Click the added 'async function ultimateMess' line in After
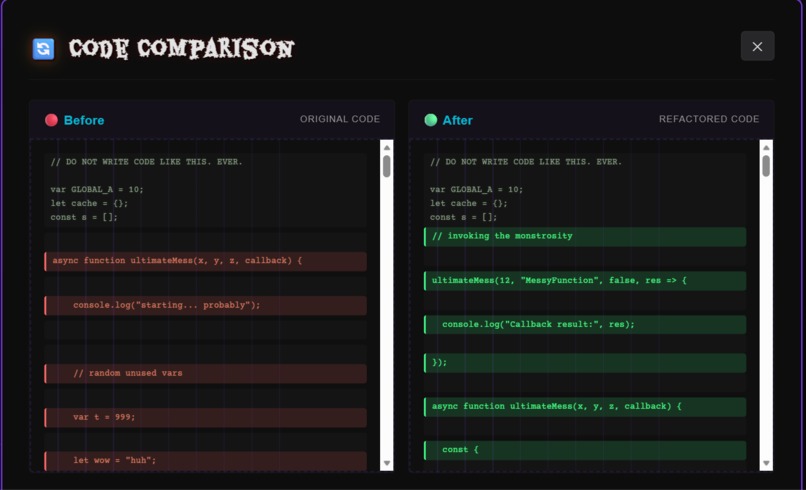This screenshot has height=490, width=806. pyautogui.click(x=585, y=407)
